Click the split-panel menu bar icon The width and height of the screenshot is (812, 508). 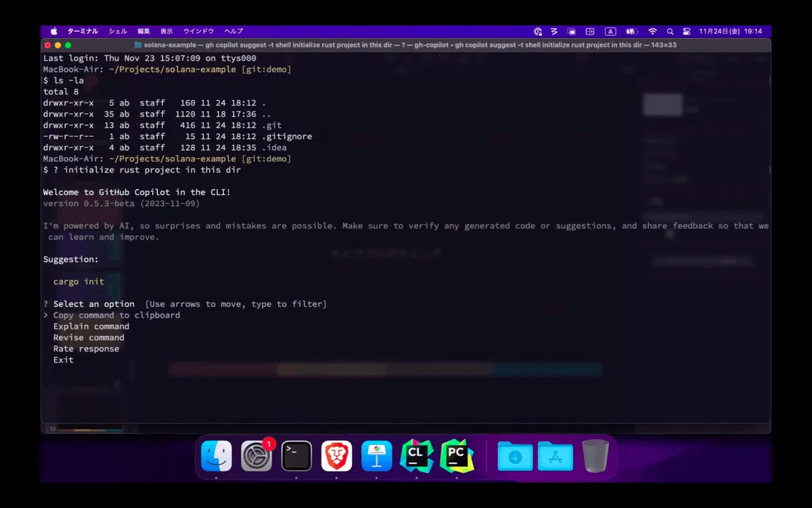[590, 31]
